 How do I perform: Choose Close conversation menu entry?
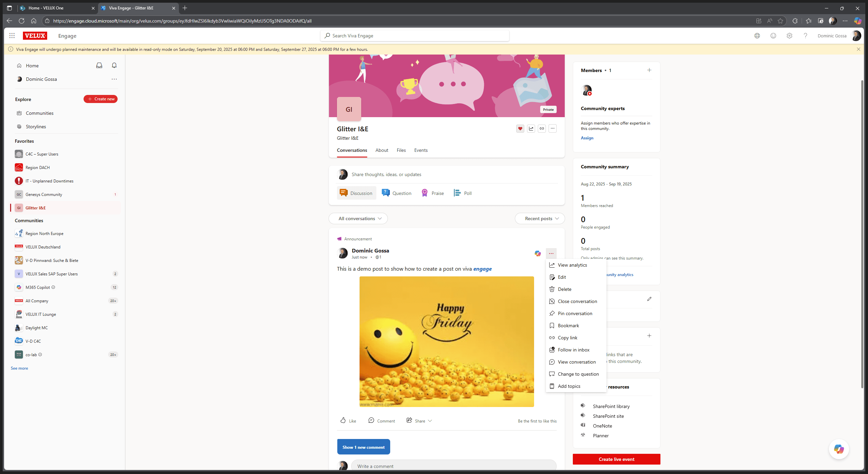tap(576, 301)
